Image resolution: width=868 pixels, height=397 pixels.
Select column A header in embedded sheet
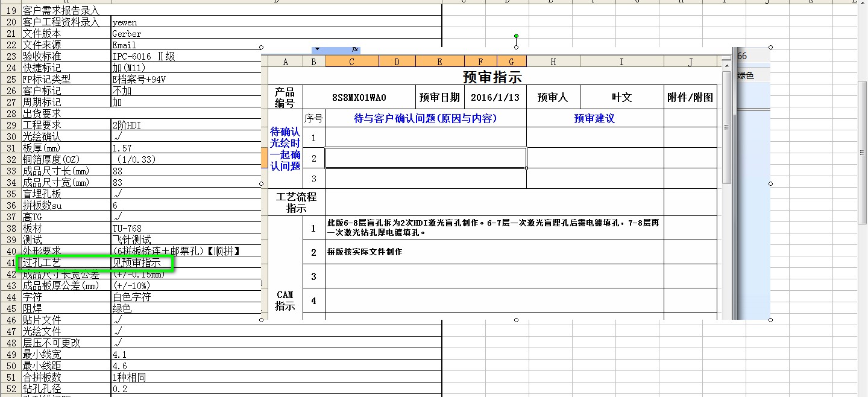285,62
